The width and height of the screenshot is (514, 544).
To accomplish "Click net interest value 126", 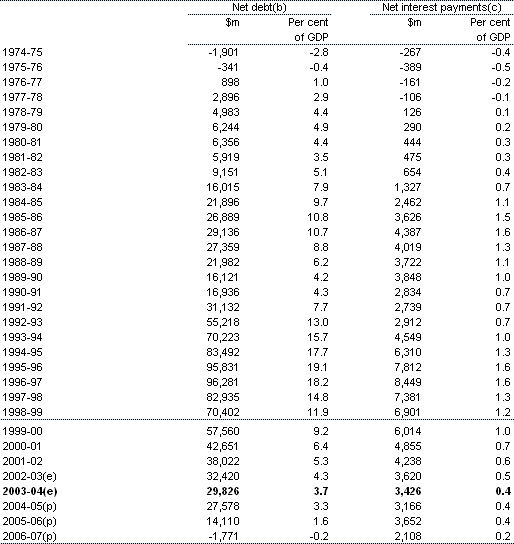I will point(412,112).
